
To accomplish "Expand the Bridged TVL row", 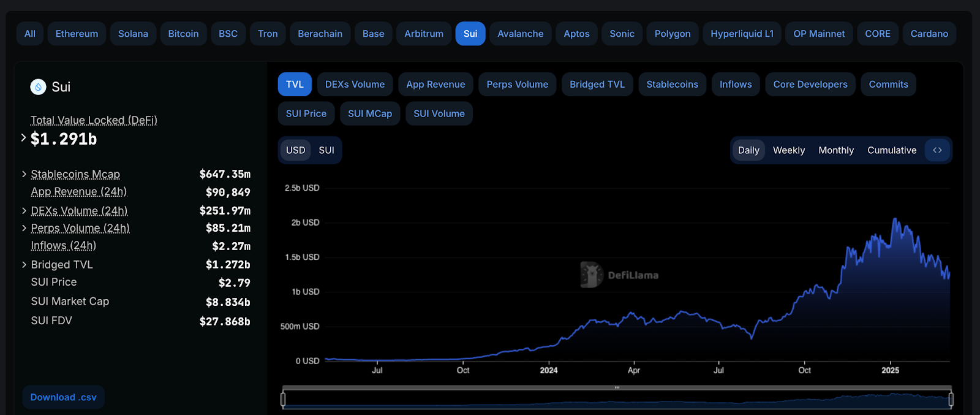I will (x=24, y=264).
